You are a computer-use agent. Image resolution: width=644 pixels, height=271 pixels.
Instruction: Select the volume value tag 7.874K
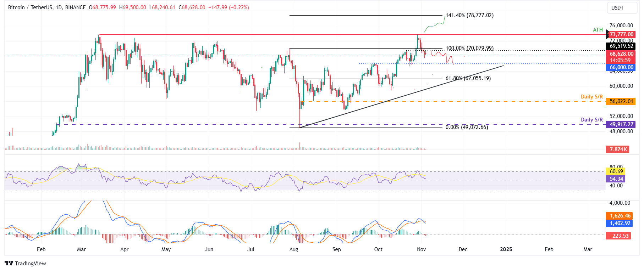coord(617,149)
